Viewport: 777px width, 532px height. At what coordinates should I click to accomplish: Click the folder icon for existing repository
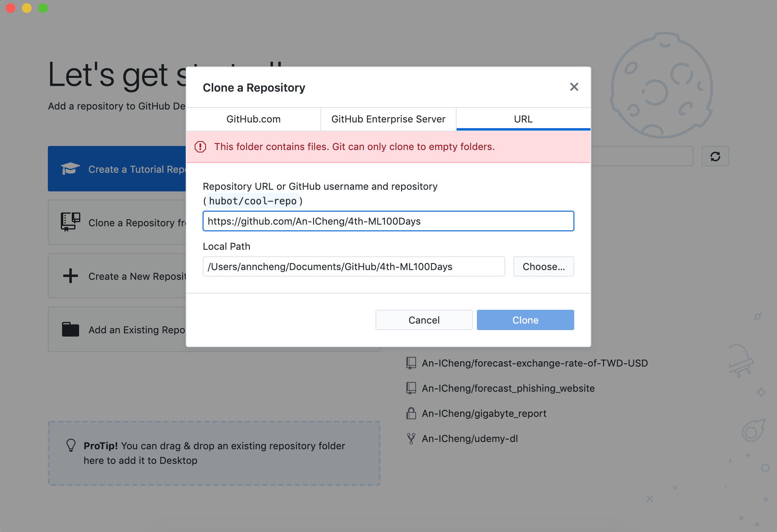(x=70, y=329)
